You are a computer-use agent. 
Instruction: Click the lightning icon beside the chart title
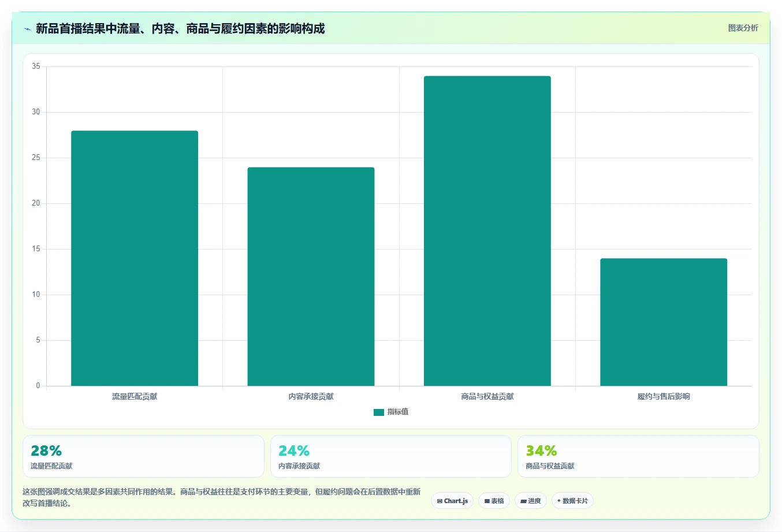27,29
